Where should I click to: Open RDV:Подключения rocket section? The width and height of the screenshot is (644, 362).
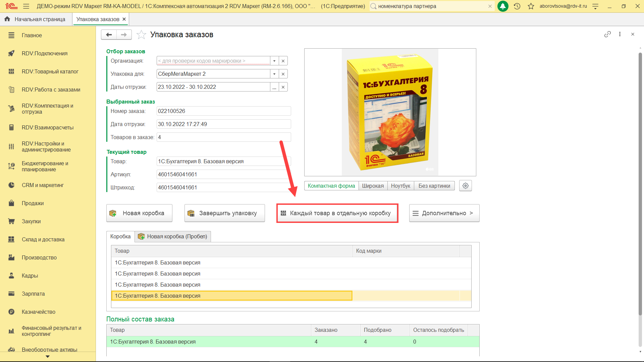(x=44, y=53)
